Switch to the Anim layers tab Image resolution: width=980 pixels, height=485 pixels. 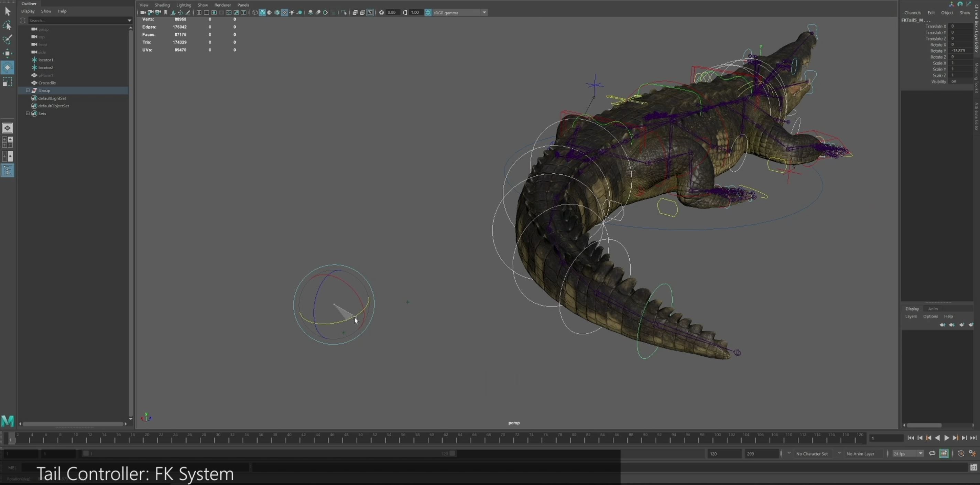933,309
